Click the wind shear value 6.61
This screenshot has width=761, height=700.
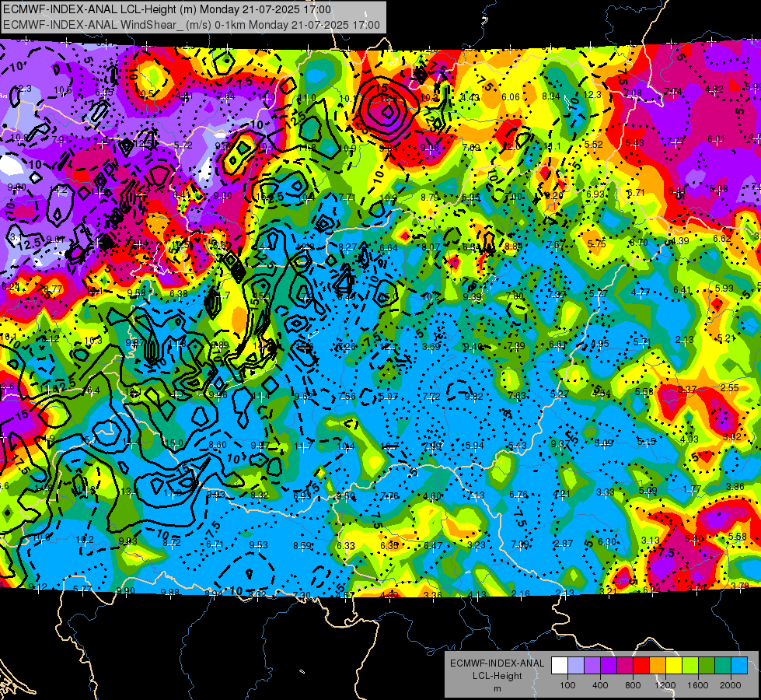click(x=557, y=345)
